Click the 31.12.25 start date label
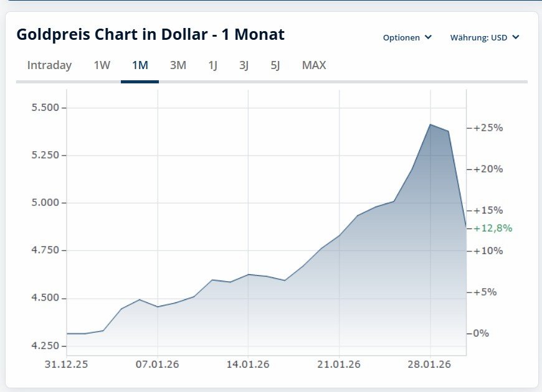Screen dimensions: 542x392 point(67,364)
